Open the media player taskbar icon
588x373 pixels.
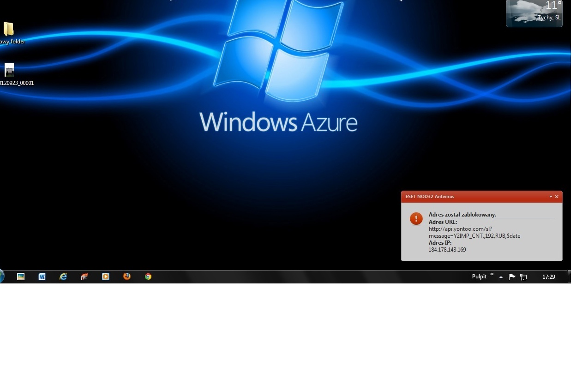click(106, 277)
